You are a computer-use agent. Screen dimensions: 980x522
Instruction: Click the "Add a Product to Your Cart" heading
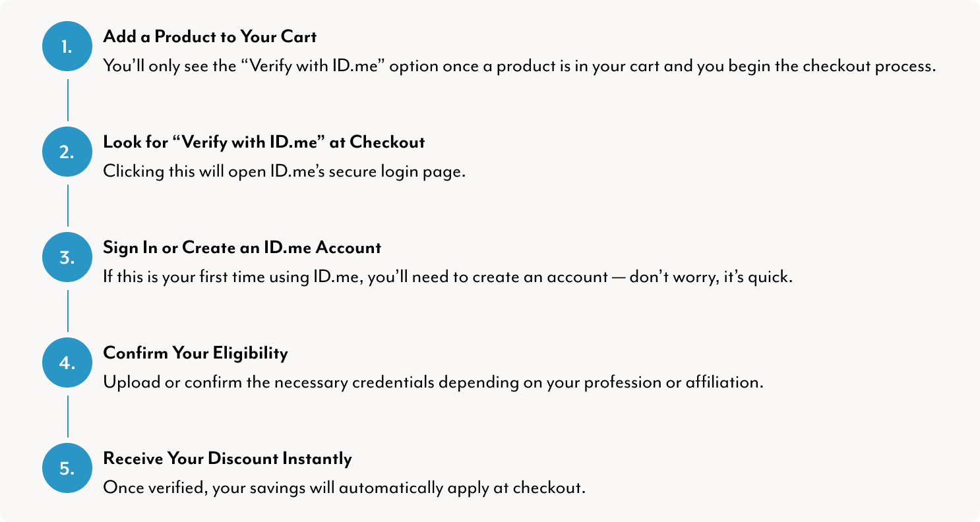[x=210, y=37]
